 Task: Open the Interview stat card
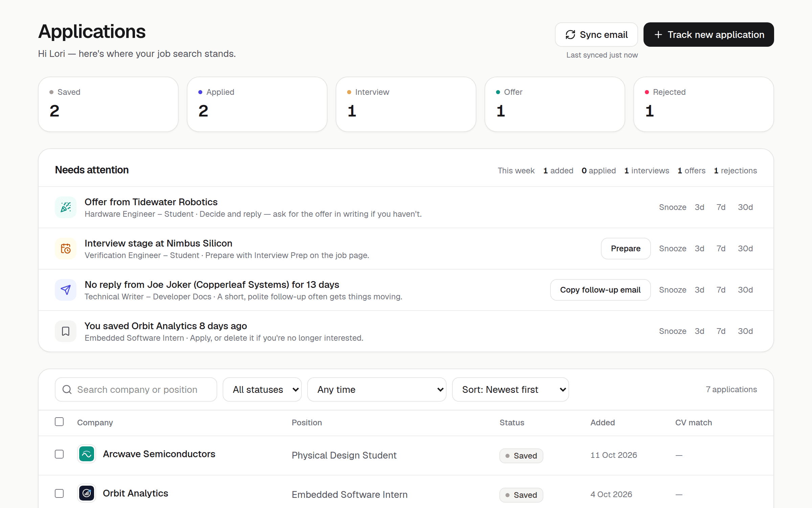(406, 104)
